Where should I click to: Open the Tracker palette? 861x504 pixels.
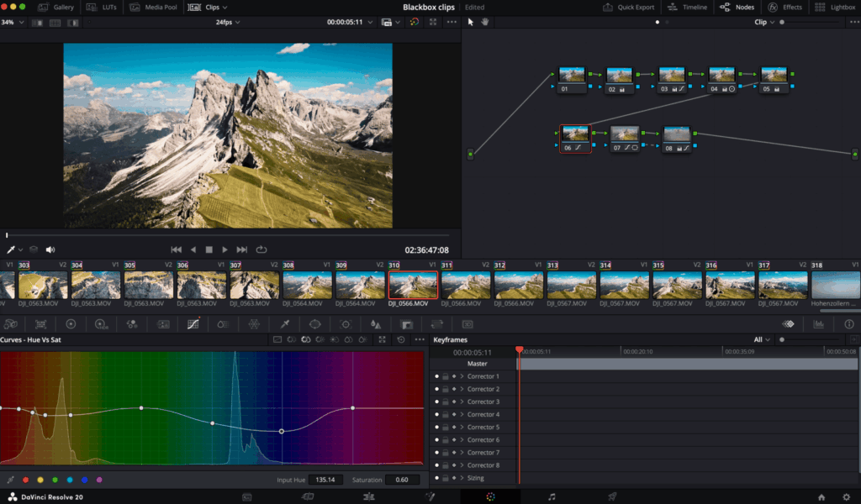point(346,324)
